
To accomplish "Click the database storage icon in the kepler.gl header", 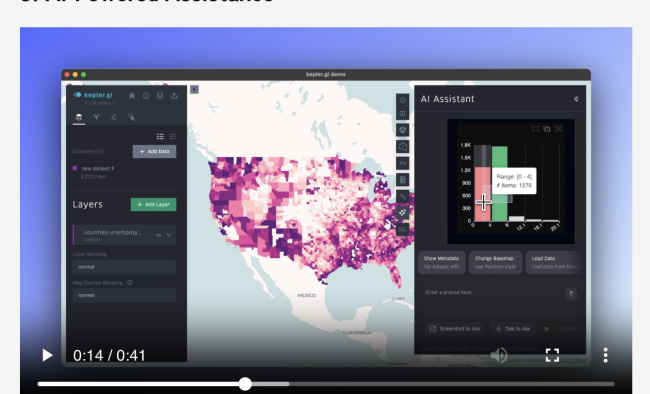I will [160, 96].
